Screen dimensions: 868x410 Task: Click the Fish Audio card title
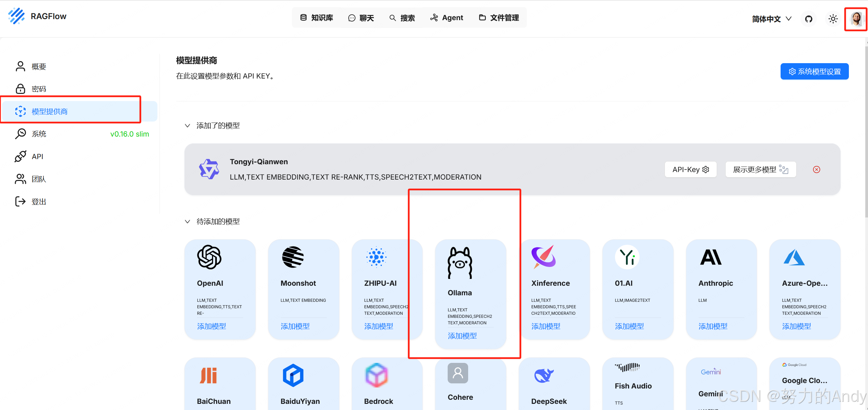(633, 386)
